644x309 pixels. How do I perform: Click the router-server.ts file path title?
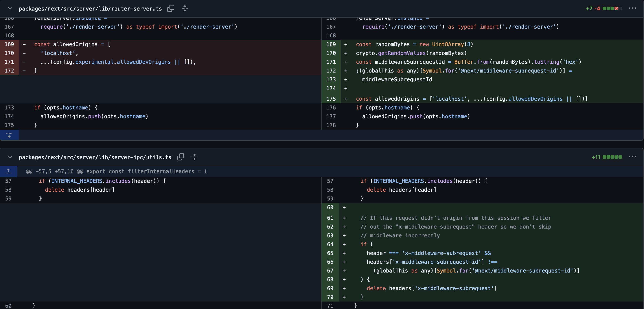tap(90, 9)
